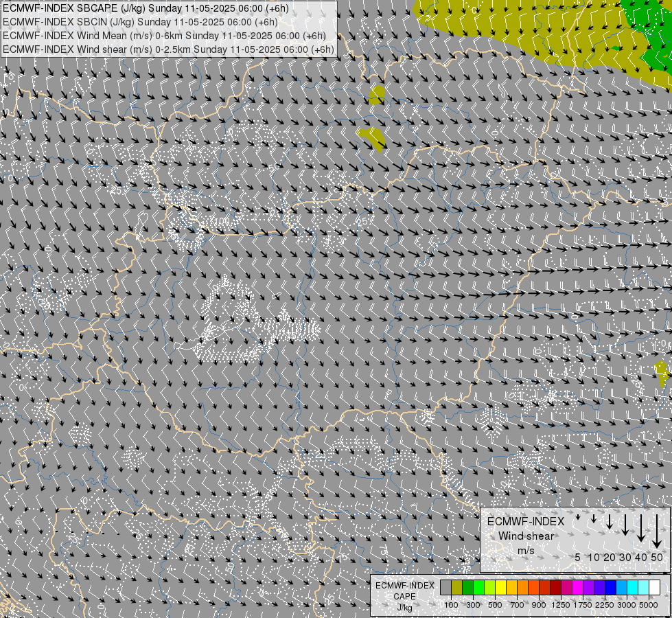Select the pure yellow CAPE legend swatch
Viewport: 672px width, 618px height.
tap(500, 587)
